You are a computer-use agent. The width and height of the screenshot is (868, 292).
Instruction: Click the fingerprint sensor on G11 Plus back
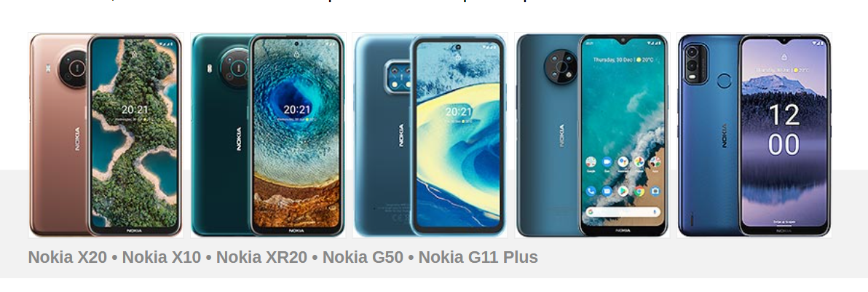click(x=724, y=81)
